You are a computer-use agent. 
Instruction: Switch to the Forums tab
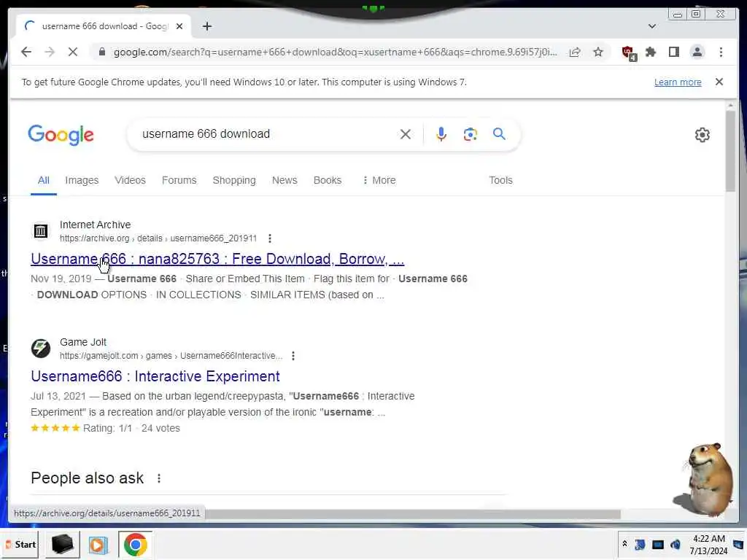[x=179, y=180]
